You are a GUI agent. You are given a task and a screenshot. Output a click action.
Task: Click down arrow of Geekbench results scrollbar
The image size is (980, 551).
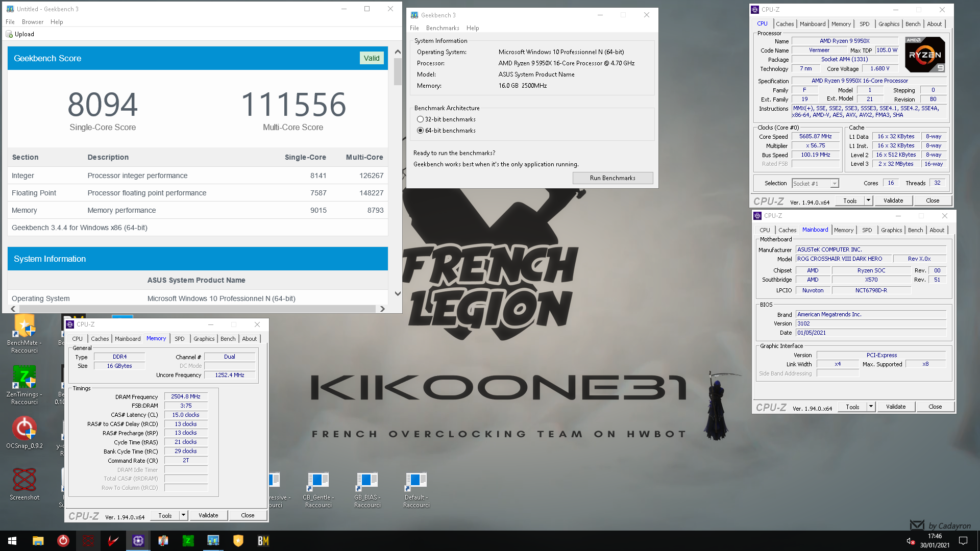click(x=398, y=294)
